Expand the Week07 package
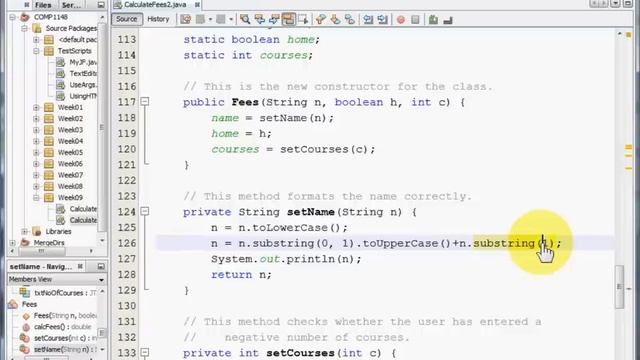 click(36, 175)
